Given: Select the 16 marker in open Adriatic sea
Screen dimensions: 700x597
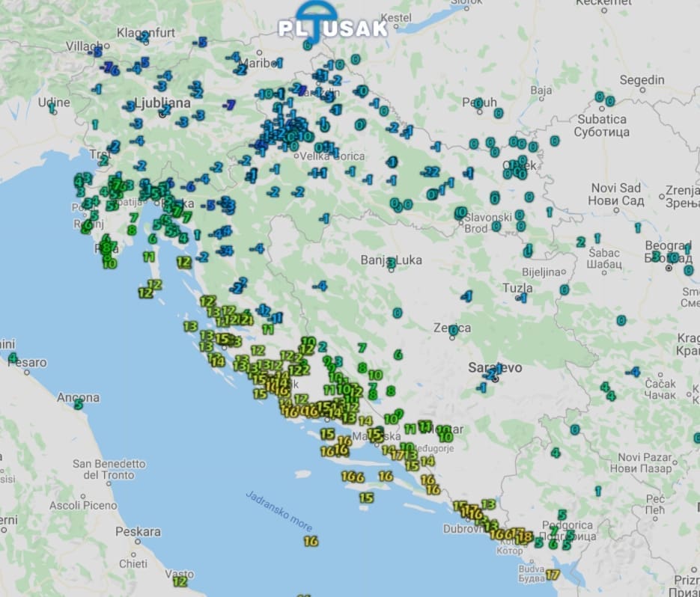Looking at the screenshot, I should [x=311, y=541].
